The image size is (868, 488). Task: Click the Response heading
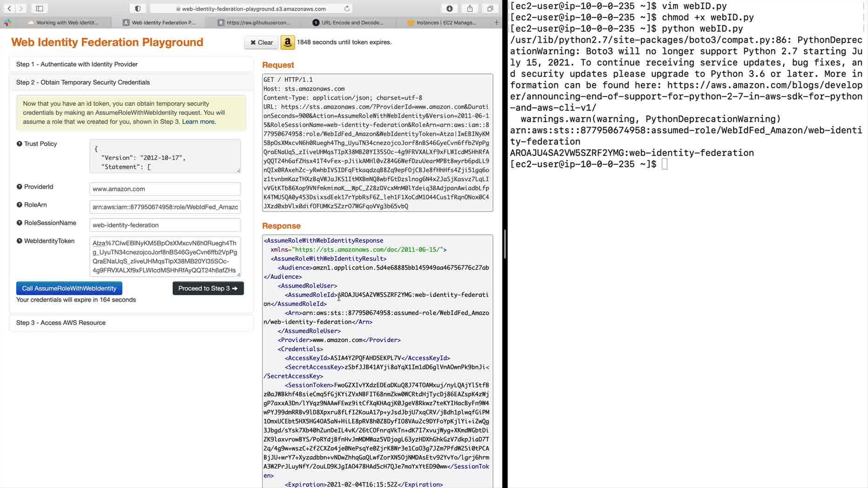tap(281, 226)
